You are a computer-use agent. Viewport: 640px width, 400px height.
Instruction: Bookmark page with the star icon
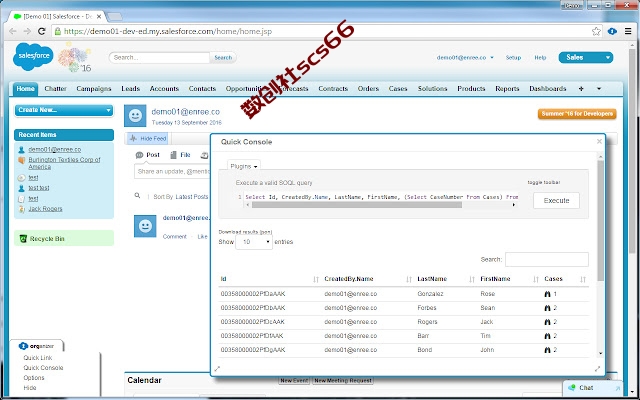[x=596, y=31]
